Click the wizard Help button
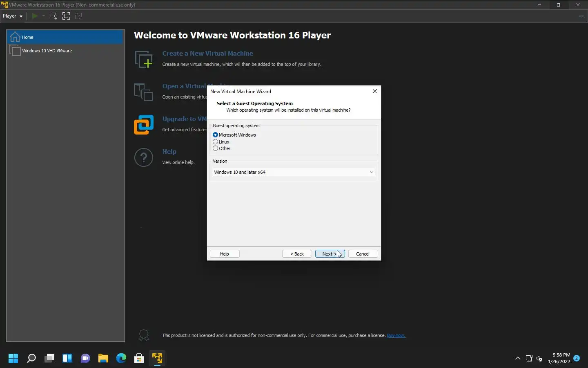Screen dimensions: 588x368 225,254
